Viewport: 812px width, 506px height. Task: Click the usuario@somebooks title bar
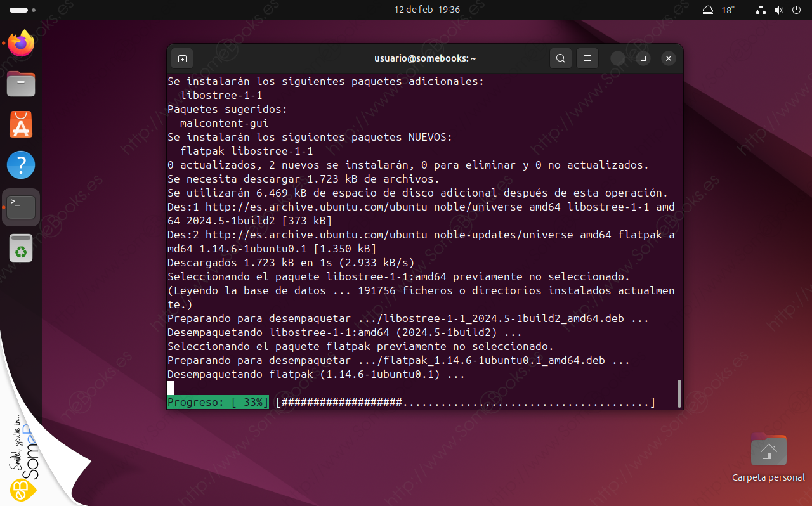(x=425, y=58)
